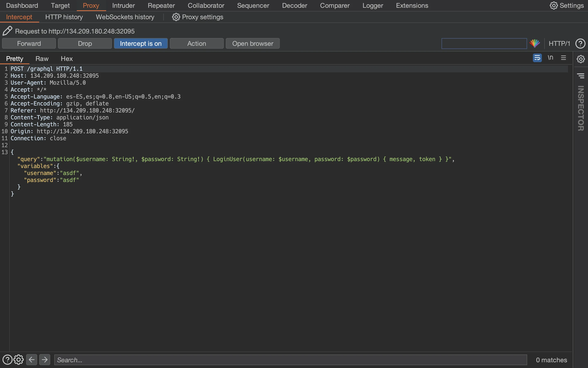Open Proxy settings gear

click(198, 17)
